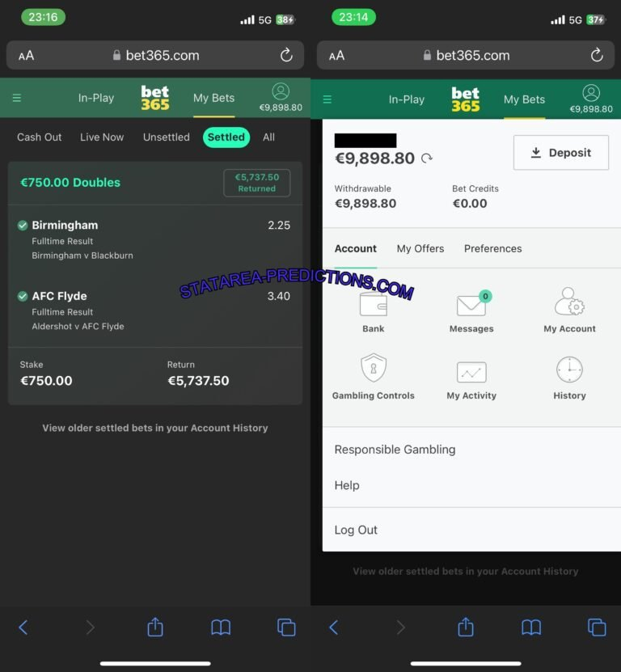Open the Bank wallet icon
Viewport: 621px width, 672px height.
[x=373, y=305]
